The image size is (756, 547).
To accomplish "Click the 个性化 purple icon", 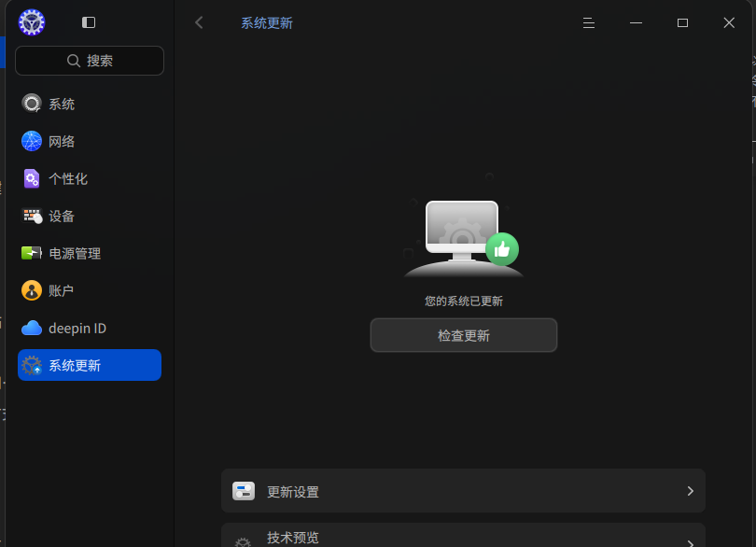I will (32, 178).
